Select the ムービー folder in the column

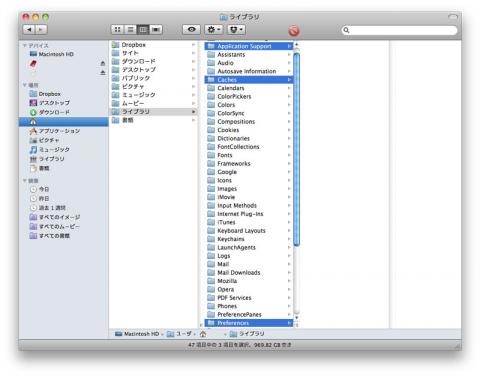tap(153, 103)
